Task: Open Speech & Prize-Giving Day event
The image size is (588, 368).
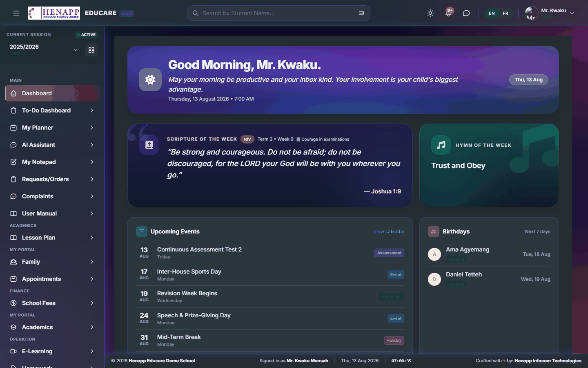Action: (x=270, y=319)
